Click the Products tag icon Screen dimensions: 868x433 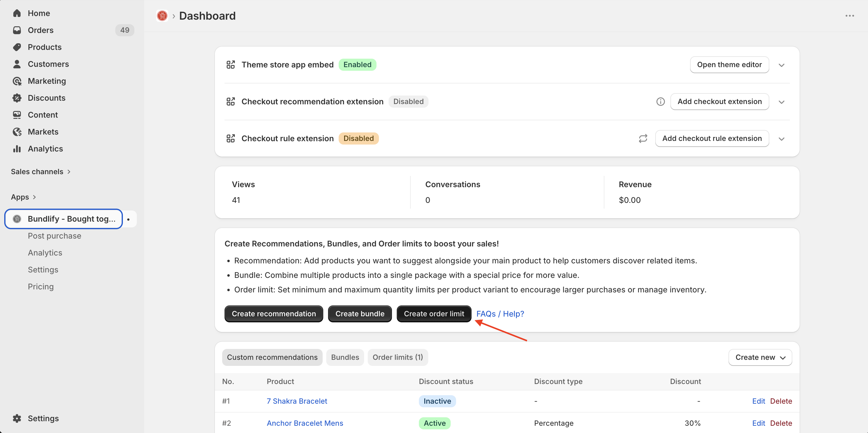[x=17, y=47]
